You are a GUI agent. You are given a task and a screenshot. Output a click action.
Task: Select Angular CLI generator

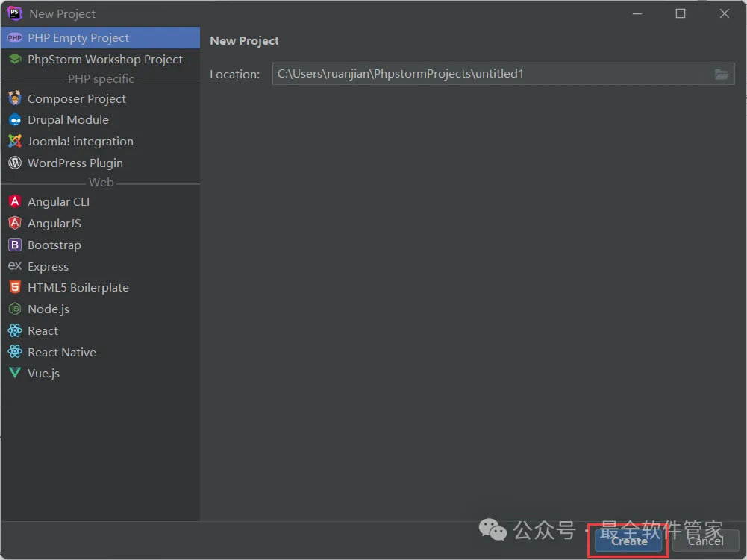pyautogui.click(x=101, y=201)
